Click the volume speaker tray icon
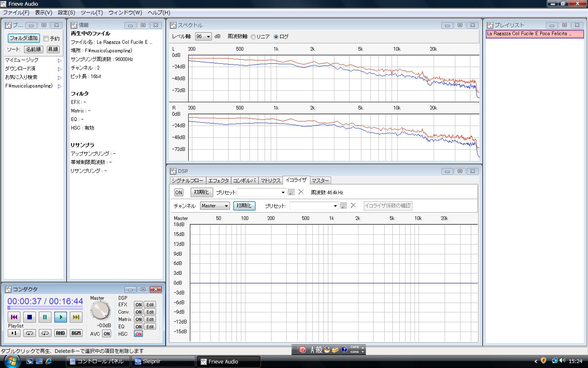588x368 pixels. click(562, 361)
